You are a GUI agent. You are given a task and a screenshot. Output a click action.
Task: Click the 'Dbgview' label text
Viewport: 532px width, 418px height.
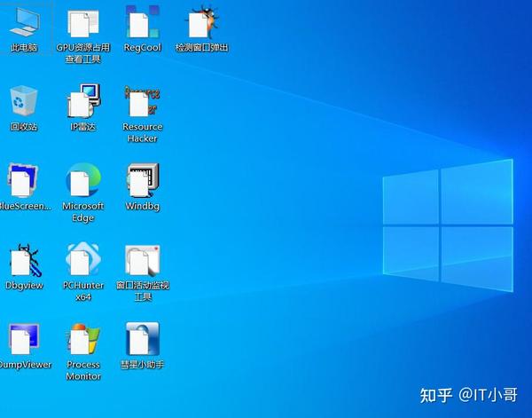pos(24,285)
